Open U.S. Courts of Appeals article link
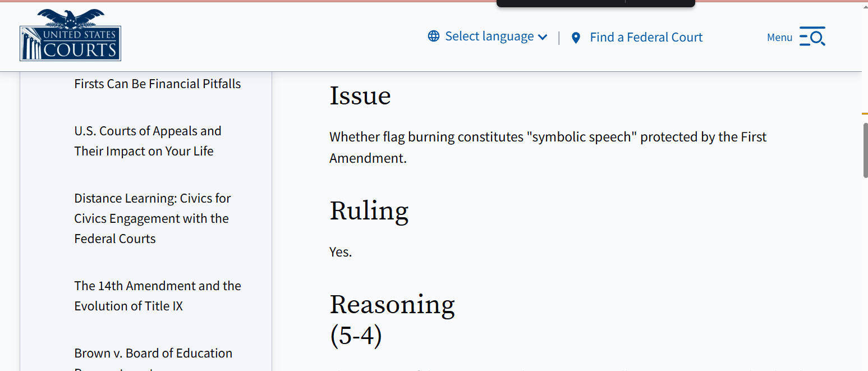The width and height of the screenshot is (868, 371). [148, 141]
